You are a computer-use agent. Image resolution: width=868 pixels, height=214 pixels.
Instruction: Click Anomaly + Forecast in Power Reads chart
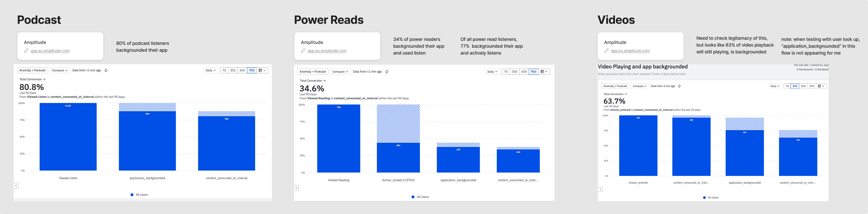point(313,72)
